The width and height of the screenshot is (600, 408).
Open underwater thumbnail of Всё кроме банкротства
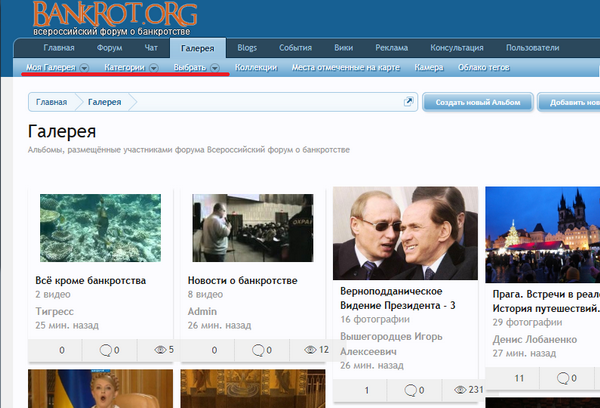click(x=100, y=227)
